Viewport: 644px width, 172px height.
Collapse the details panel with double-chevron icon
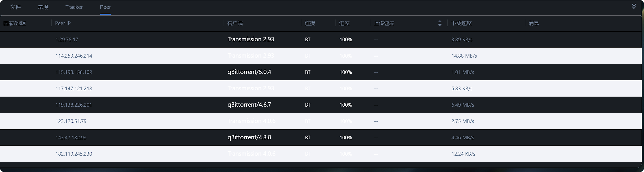pos(634,6)
